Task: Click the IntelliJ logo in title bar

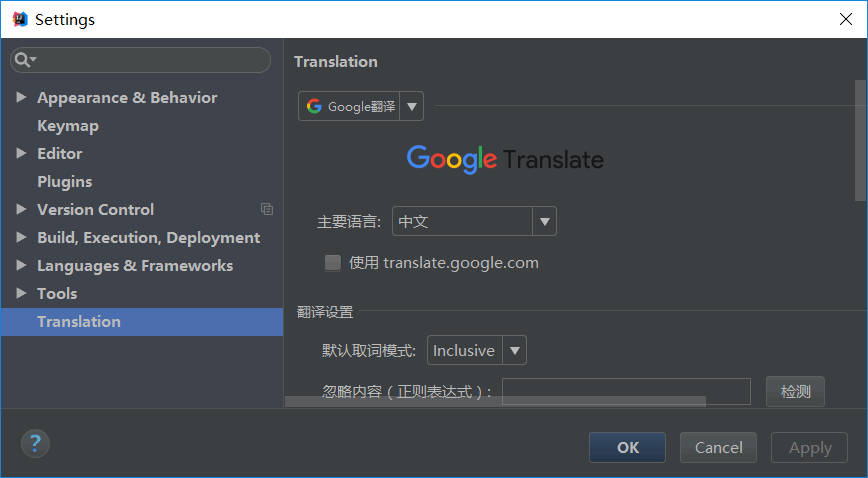Action: click(20, 19)
